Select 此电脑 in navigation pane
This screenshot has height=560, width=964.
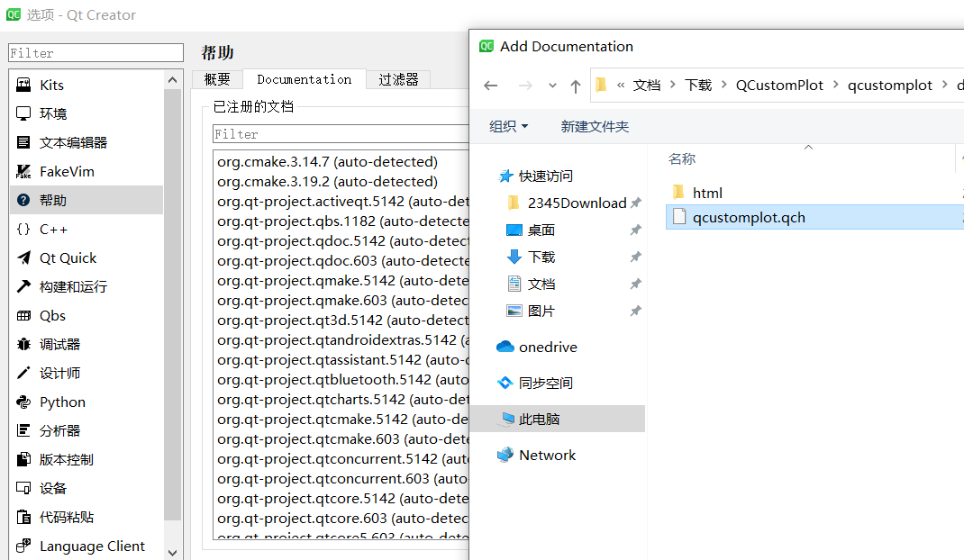(x=558, y=420)
